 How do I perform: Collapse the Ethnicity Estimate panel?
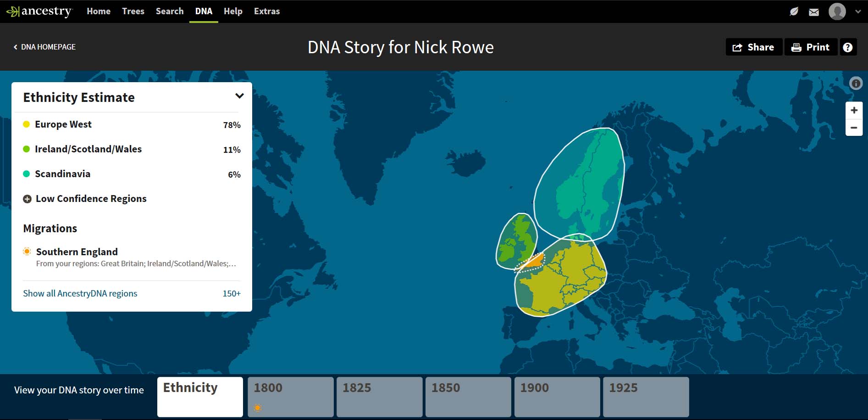click(x=239, y=96)
